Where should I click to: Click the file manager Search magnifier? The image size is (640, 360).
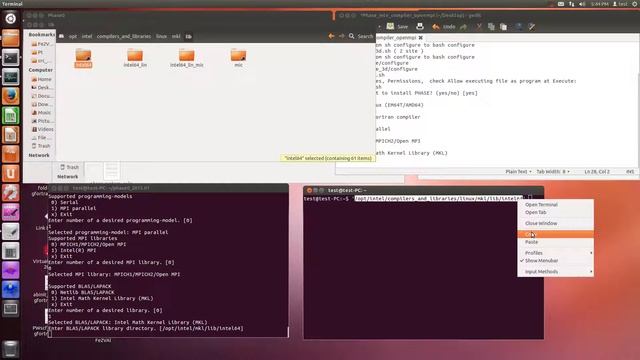pos(351,36)
